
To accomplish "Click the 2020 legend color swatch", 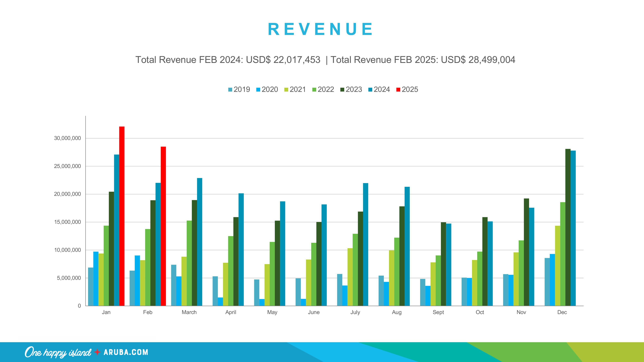I will 258,90.
